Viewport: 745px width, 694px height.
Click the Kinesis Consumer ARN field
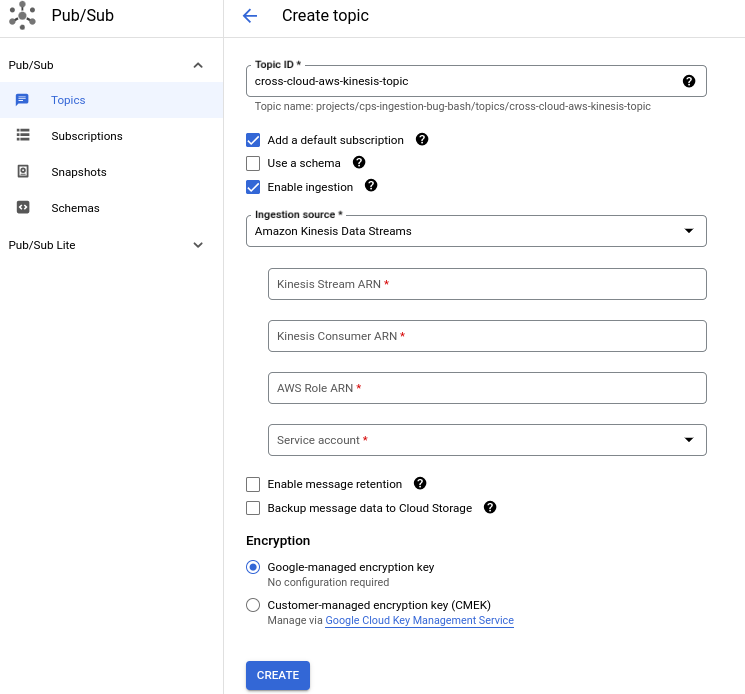[487, 336]
